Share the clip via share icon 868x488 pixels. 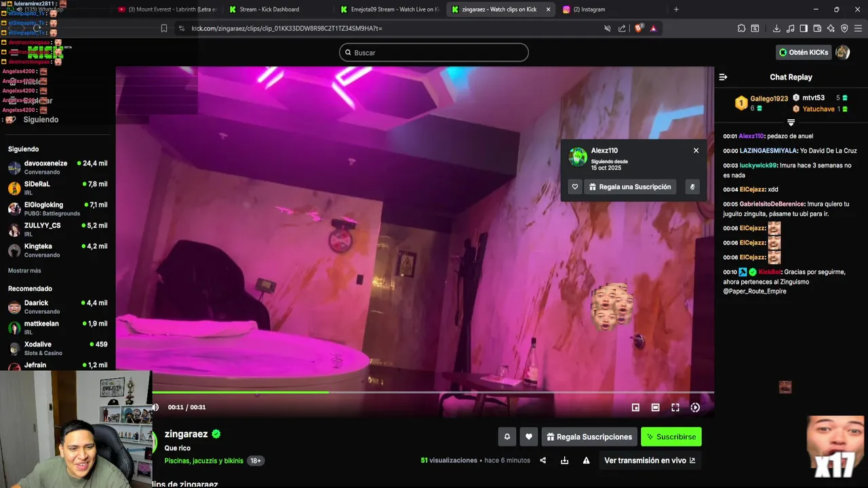coord(542,460)
